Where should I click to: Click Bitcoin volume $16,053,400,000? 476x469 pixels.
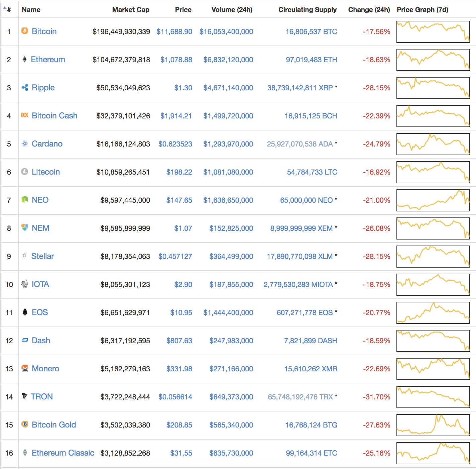226,31
